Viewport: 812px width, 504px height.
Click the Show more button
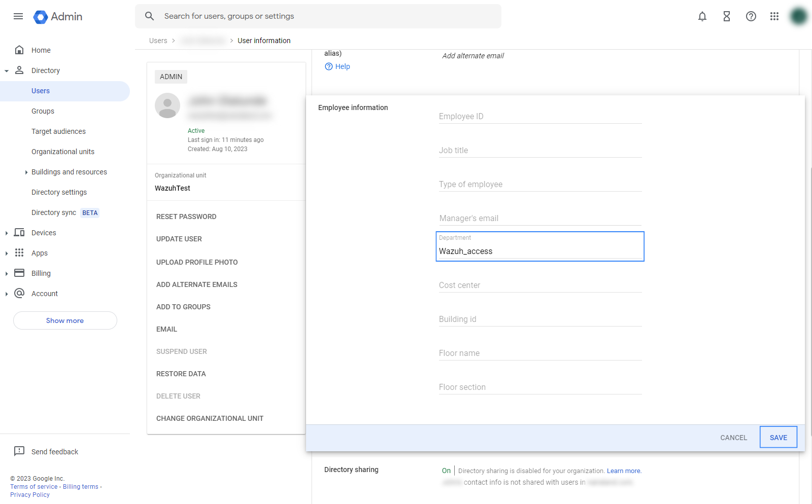click(x=65, y=320)
